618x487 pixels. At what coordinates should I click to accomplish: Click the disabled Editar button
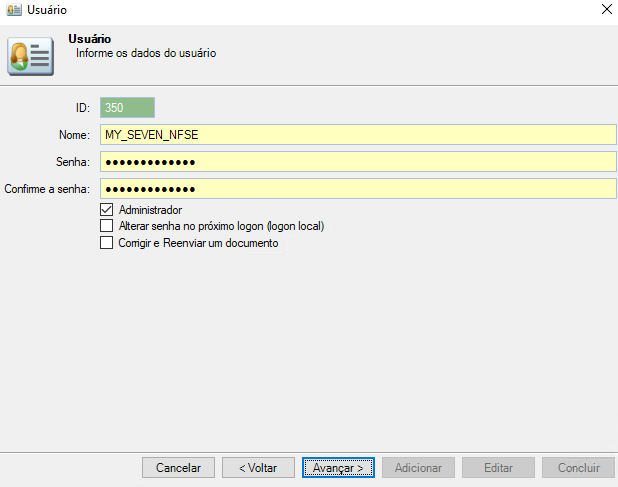[498, 468]
